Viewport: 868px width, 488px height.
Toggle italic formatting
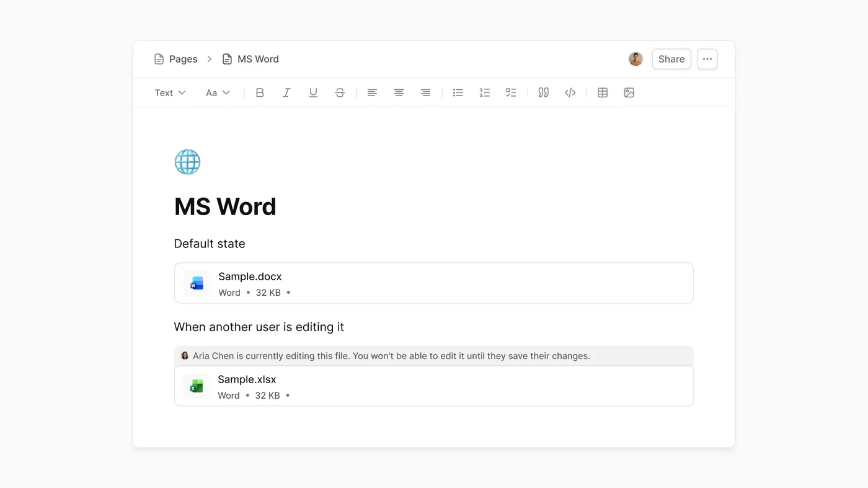click(x=286, y=92)
